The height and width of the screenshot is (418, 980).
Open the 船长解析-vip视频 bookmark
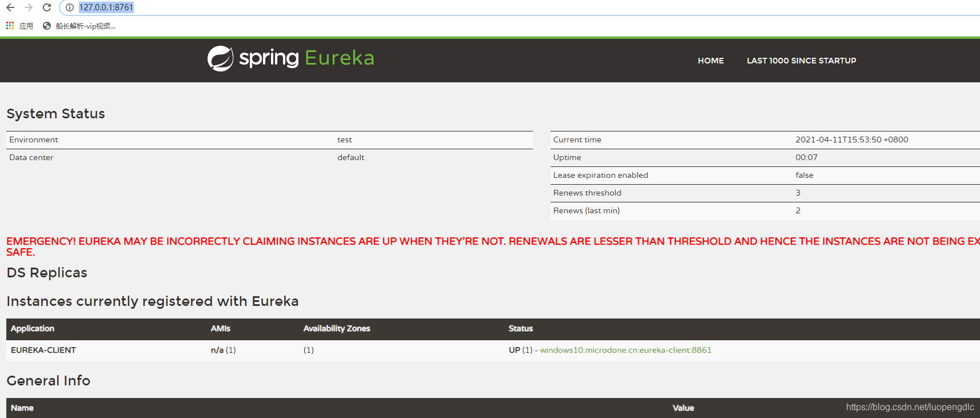[79, 26]
